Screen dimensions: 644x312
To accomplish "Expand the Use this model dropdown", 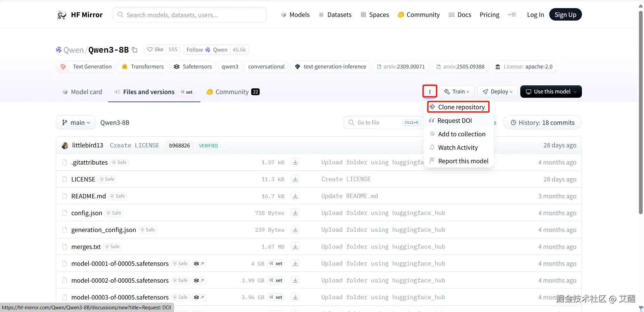I will click(x=551, y=91).
